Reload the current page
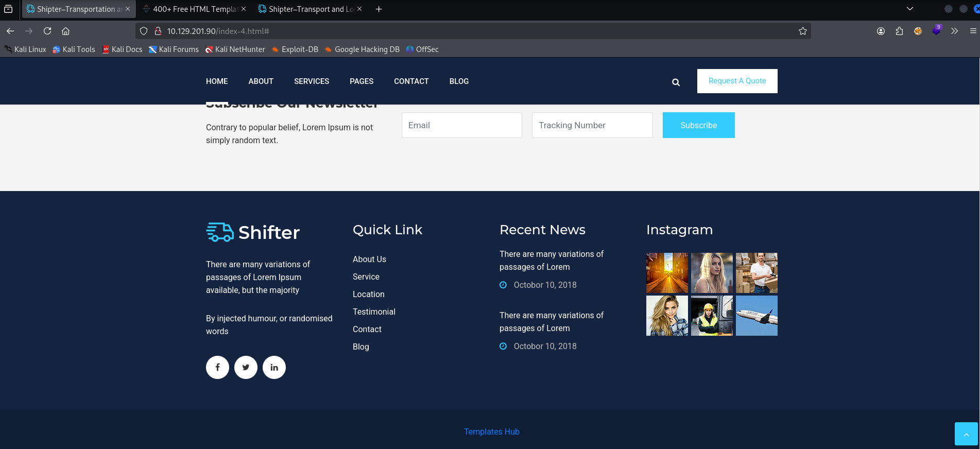980x449 pixels. [x=47, y=31]
